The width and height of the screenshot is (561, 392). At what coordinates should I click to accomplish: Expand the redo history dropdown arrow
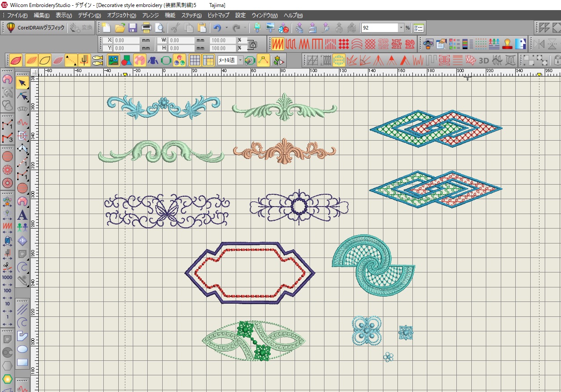pyautogui.click(x=246, y=28)
